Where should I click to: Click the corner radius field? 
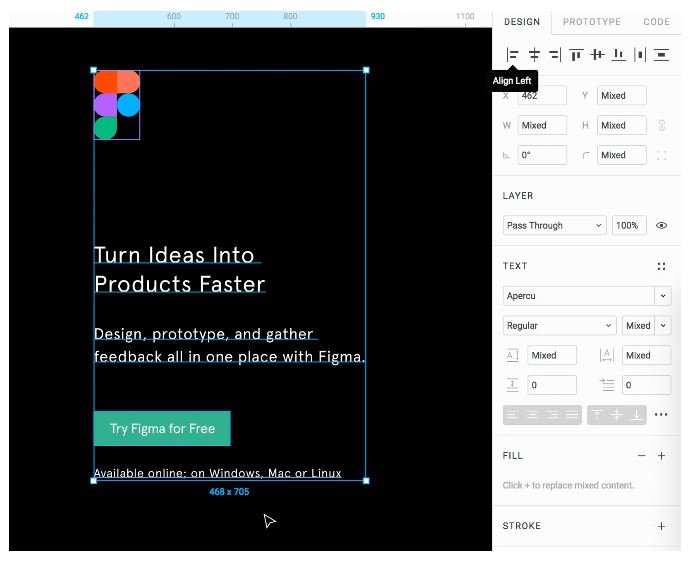(621, 155)
